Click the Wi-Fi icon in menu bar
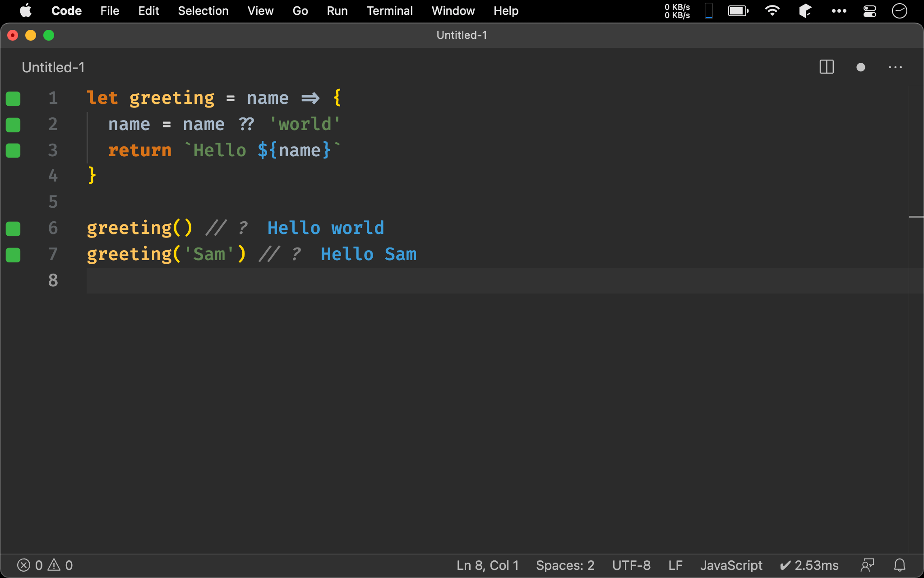 tap(772, 11)
